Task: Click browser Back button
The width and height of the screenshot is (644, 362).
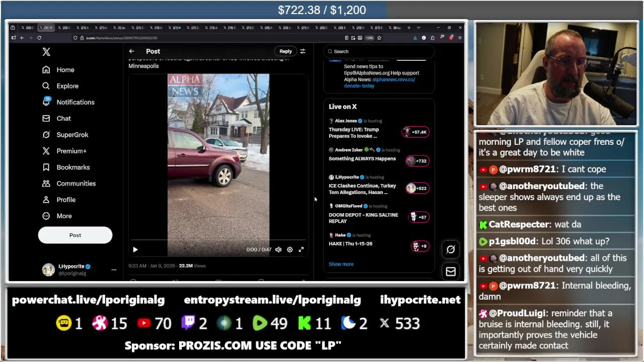Action: (22, 38)
